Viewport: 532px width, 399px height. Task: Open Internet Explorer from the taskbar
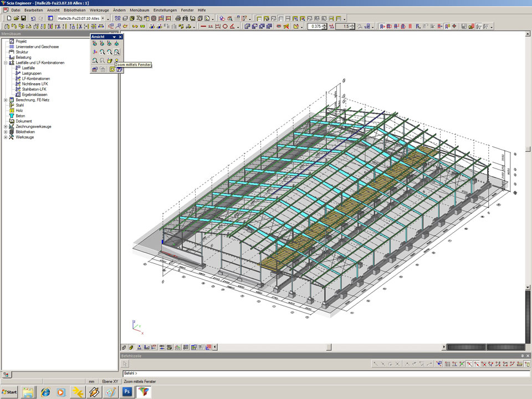point(45,392)
